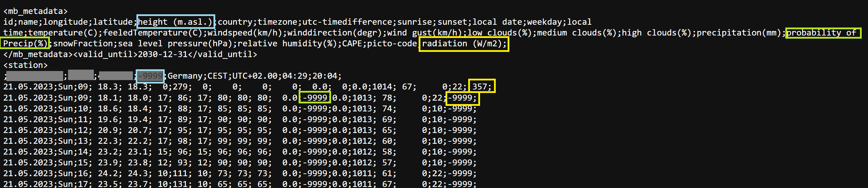868x188 pixels.
Task: Select 'local date' header field
Action: [x=496, y=22]
